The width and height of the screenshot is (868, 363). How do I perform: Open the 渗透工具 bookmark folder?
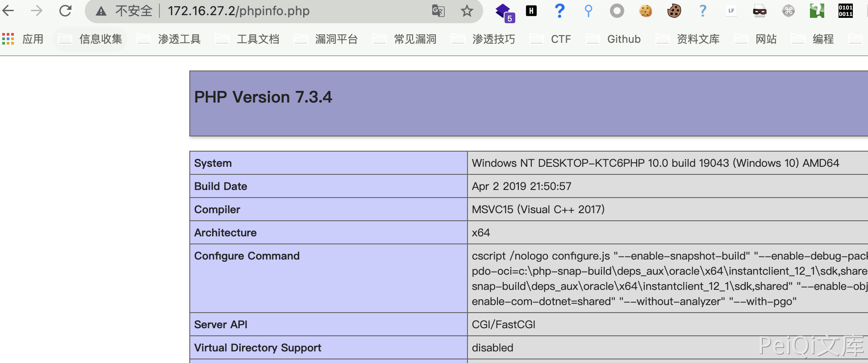[169, 39]
